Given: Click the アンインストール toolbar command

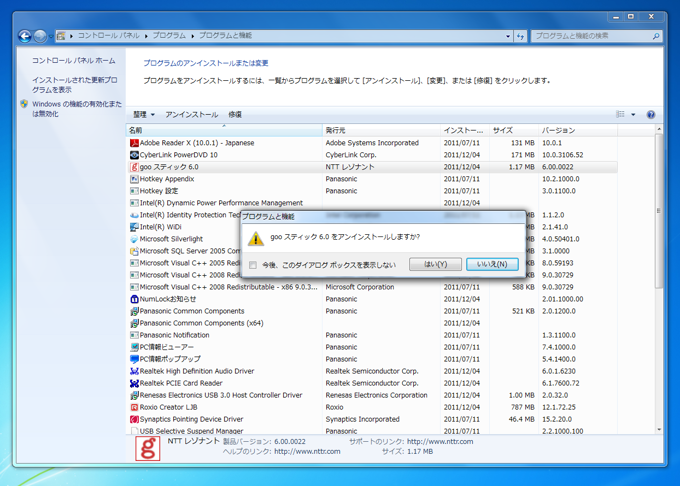Looking at the screenshot, I should click(191, 114).
